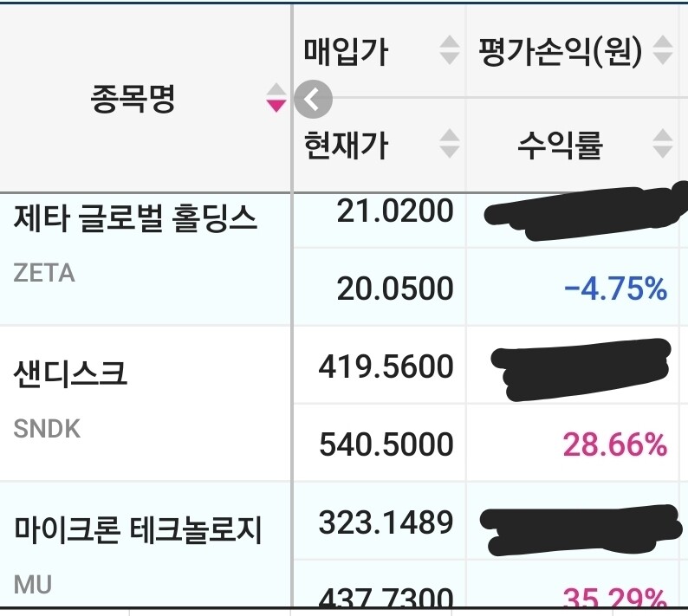The height and width of the screenshot is (616, 688).
Task: Click the 28.66% return value
Action: click(615, 444)
